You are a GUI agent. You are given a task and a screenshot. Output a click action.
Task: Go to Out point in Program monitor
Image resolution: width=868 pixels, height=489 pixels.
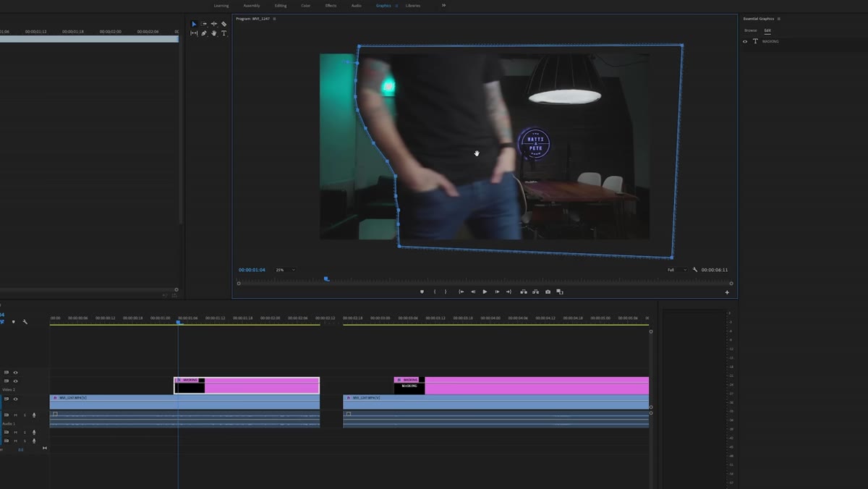click(x=509, y=292)
